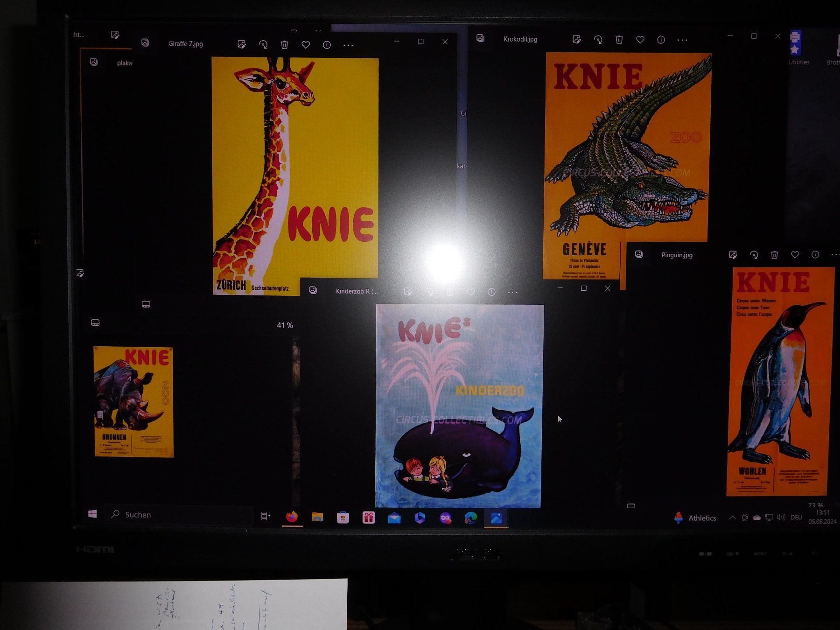Toggle the filmstrip icon in Pinguin.jpg window
This screenshot has height=630, width=840.
click(x=631, y=506)
